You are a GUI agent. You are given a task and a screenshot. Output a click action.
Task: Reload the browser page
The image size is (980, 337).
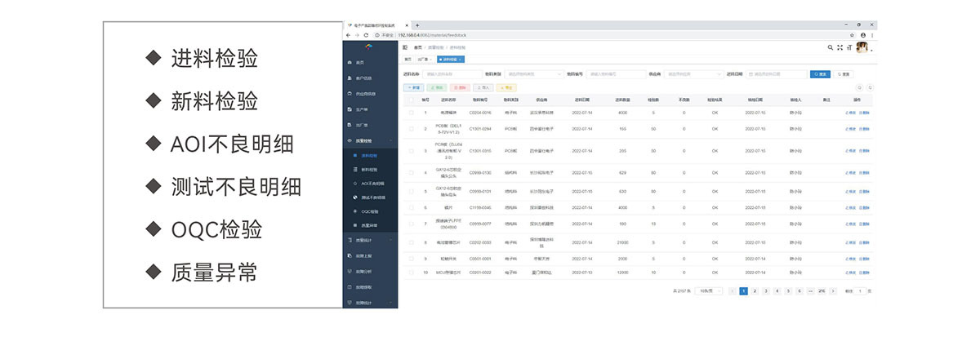(x=367, y=35)
